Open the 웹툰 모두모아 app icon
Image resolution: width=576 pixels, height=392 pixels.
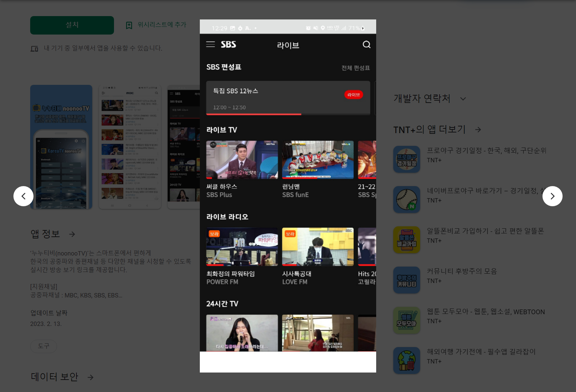pyautogui.click(x=406, y=320)
